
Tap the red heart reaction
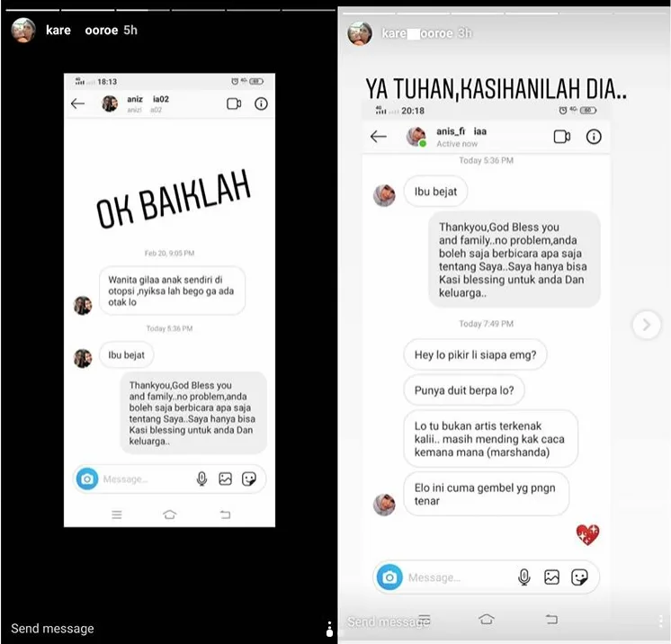click(587, 534)
